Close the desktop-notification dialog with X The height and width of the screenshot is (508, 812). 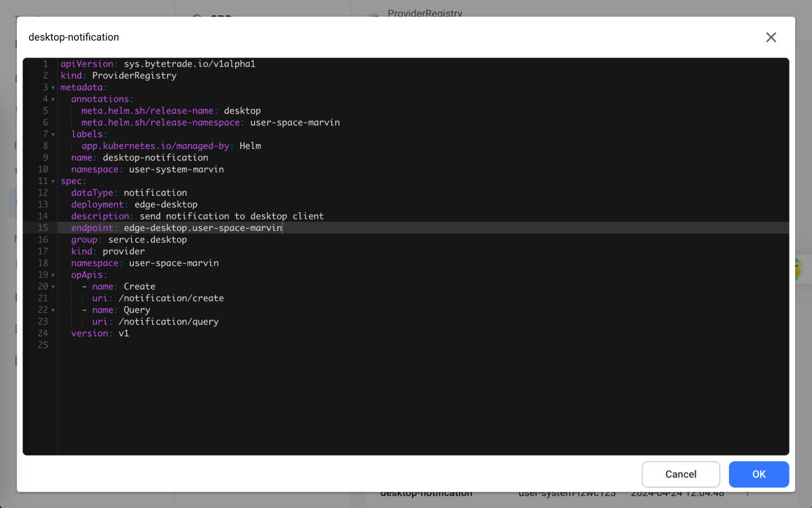[x=771, y=37]
